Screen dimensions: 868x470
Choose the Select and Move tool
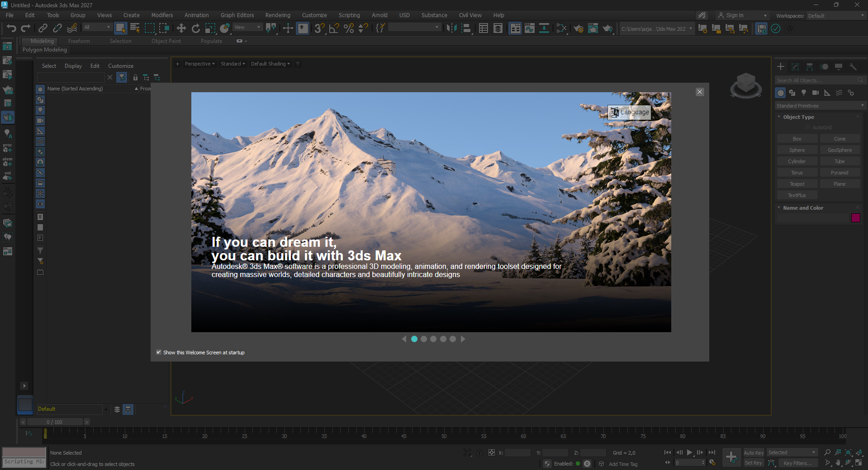click(x=181, y=28)
